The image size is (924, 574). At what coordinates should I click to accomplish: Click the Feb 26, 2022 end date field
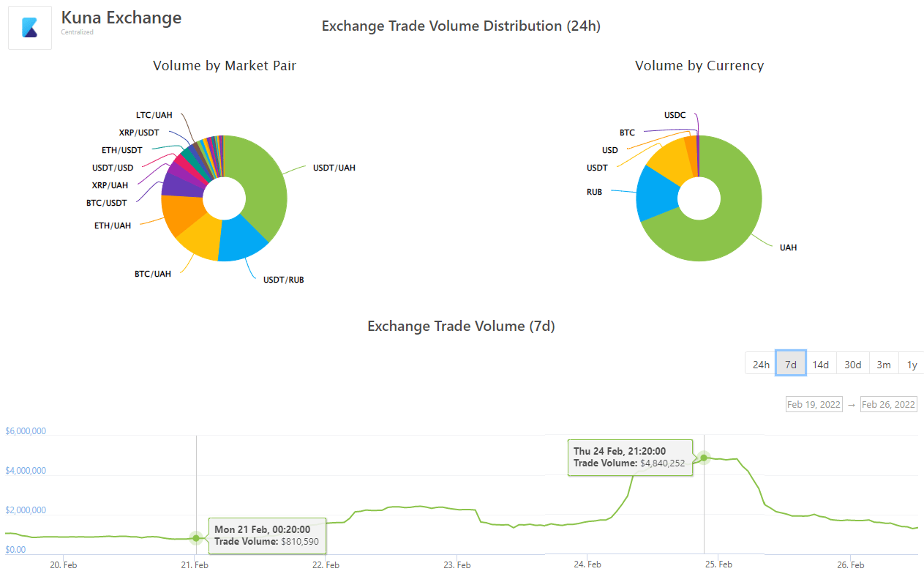pos(888,404)
